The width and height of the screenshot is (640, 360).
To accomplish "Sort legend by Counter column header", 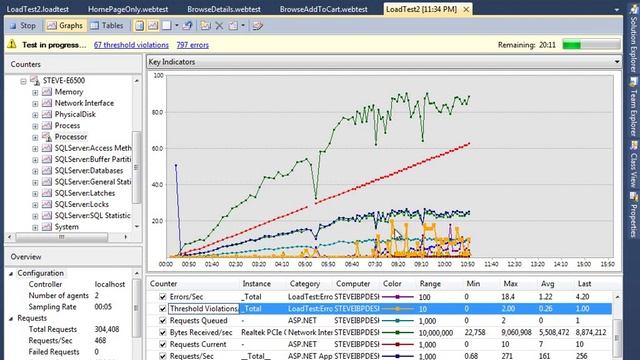I will click(x=163, y=284).
